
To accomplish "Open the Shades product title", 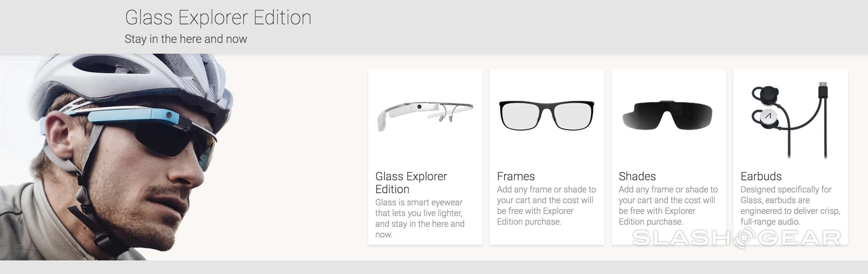I will point(637,176).
